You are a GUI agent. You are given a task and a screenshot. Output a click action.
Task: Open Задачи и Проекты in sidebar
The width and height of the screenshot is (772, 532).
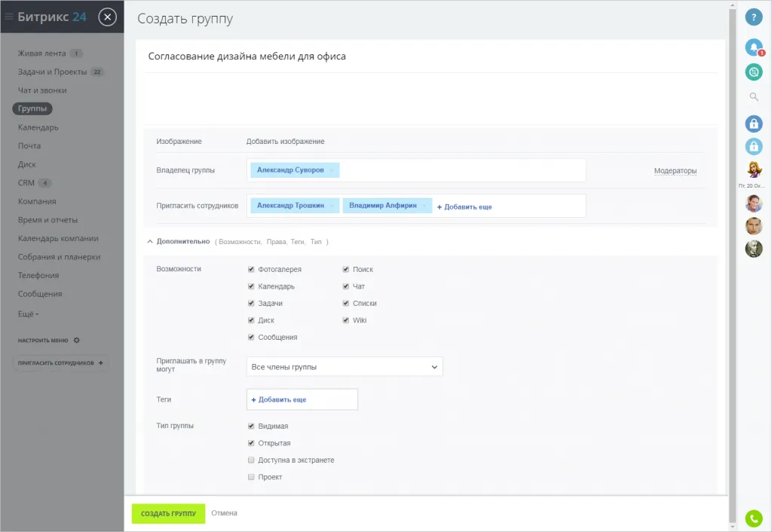tap(52, 72)
